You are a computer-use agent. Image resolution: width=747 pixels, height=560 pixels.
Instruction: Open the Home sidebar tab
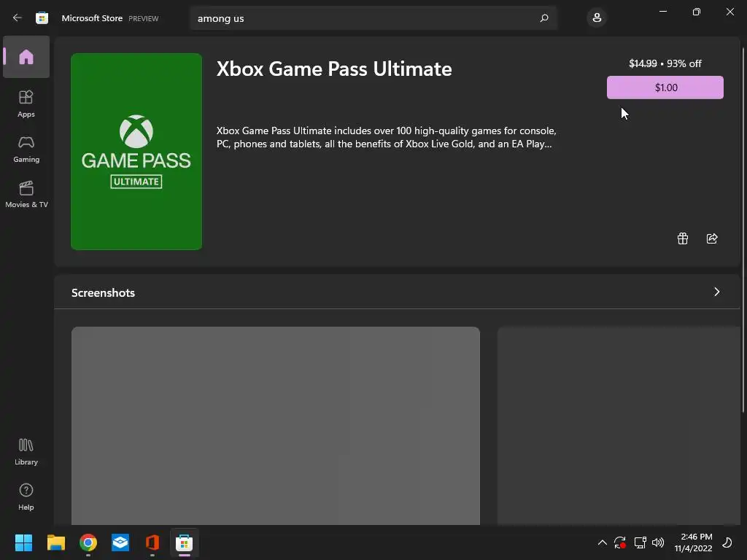(26, 57)
